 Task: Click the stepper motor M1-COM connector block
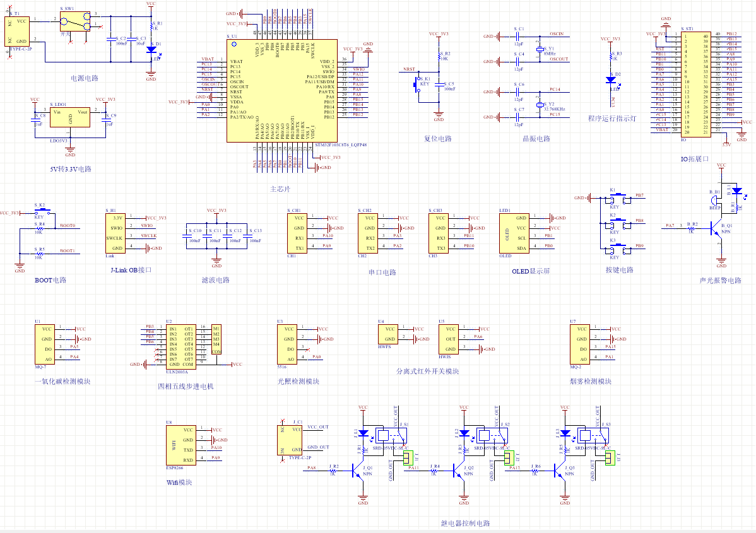click(216, 339)
